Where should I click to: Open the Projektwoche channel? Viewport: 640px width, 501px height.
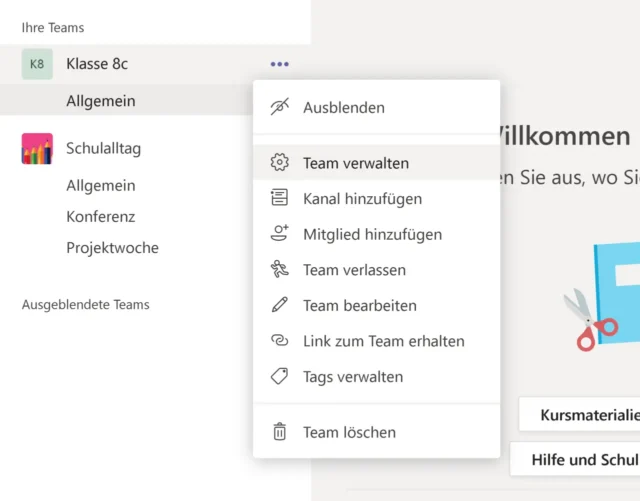point(112,247)
